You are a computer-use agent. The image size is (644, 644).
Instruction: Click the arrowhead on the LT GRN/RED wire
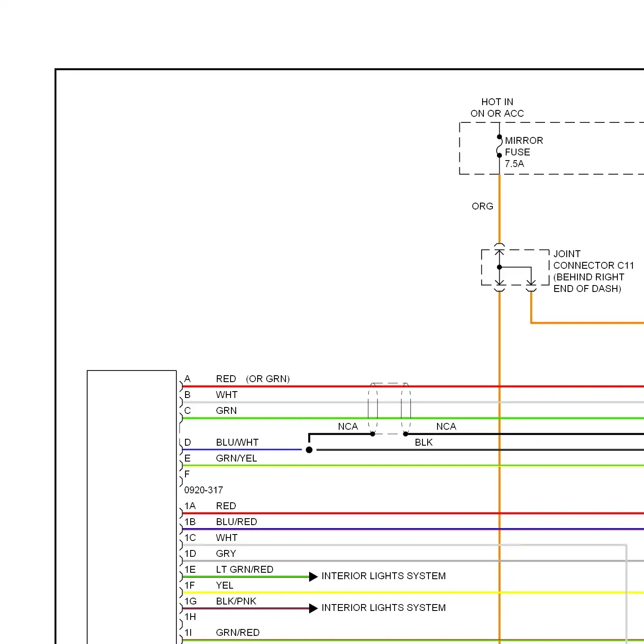click(x=313, y=577)
